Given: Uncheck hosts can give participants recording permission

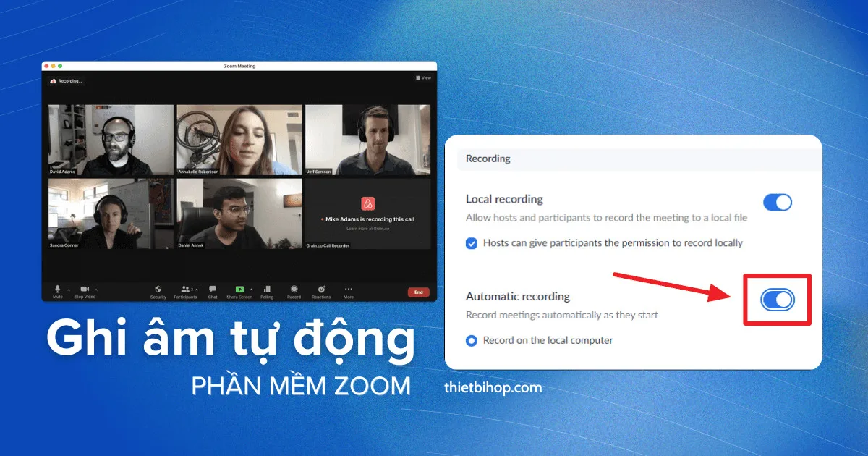Looking at the screenshot, I should tap(472, 243).
